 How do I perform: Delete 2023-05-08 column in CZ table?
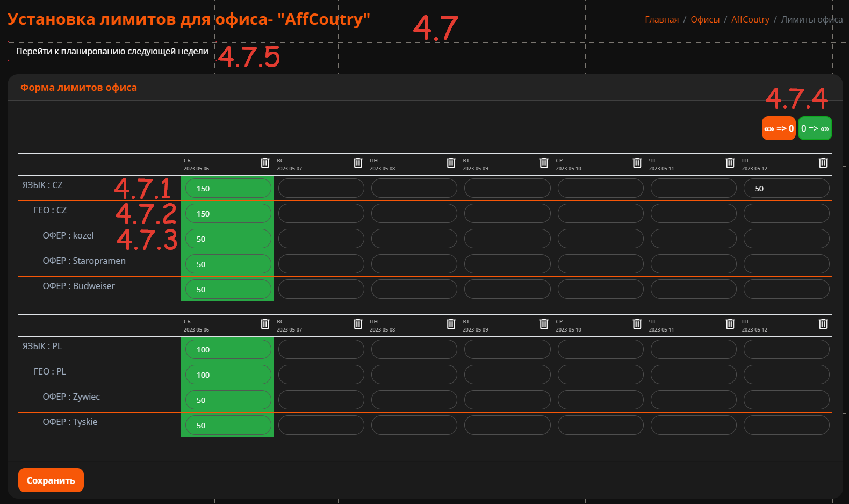[x=451, y=163]
